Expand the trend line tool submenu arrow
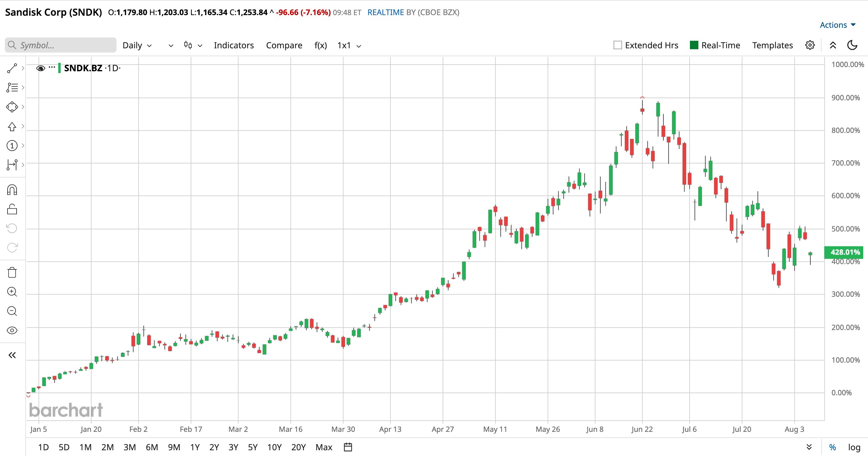 pyautogui.click(x=23, y=68)
